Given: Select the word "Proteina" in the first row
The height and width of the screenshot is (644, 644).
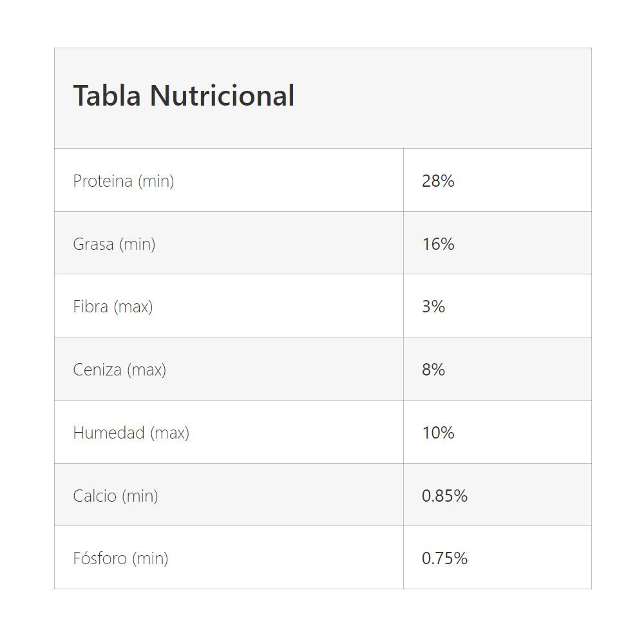Looking at the screenshot, I should 102,181.
